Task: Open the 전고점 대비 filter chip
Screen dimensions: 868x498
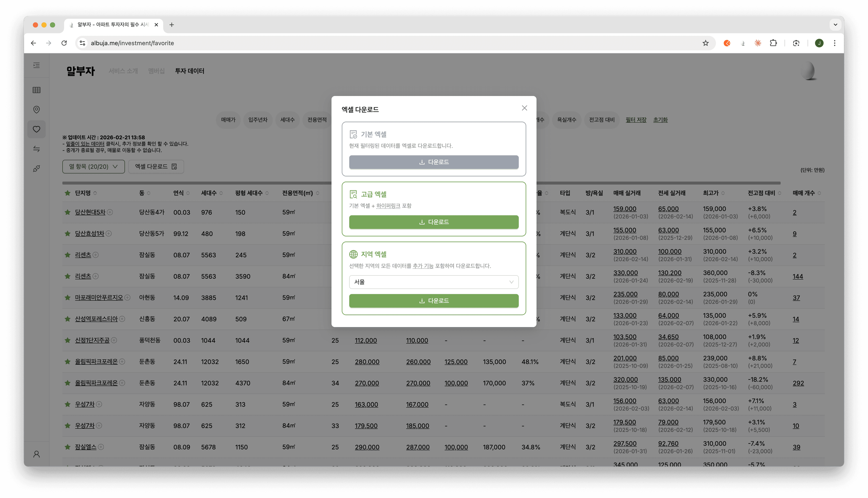Action: pos(601,120)
